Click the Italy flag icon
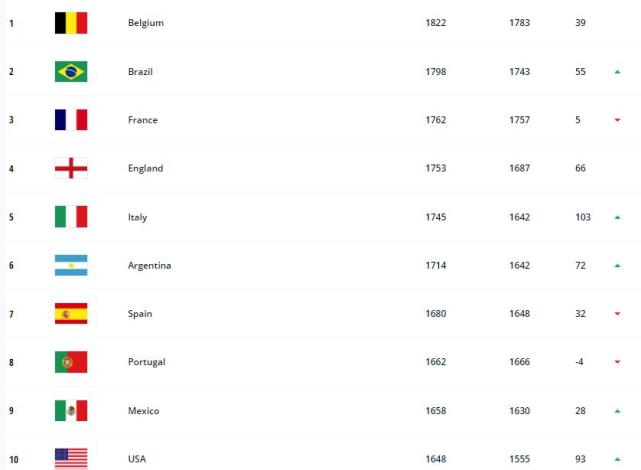 coord(71,217)
